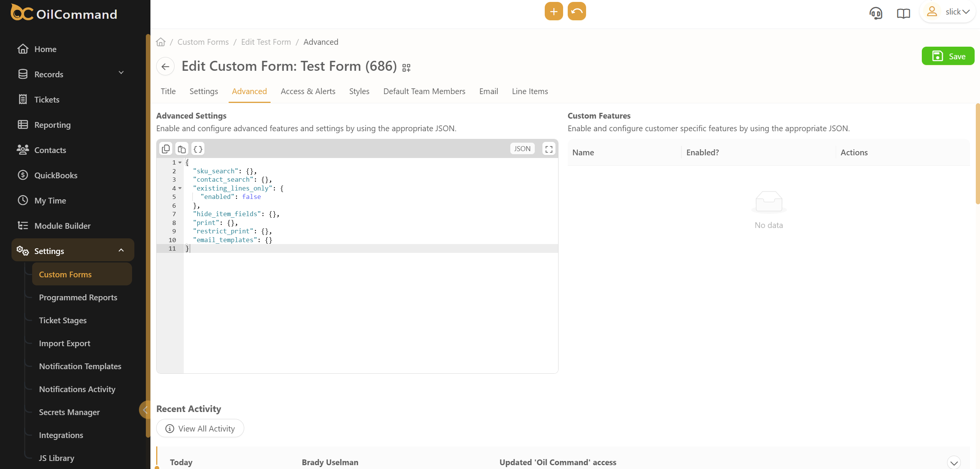Click the QR code icon beside form title
This screenshot has height=469, width=980.
(x=406, y=68)
